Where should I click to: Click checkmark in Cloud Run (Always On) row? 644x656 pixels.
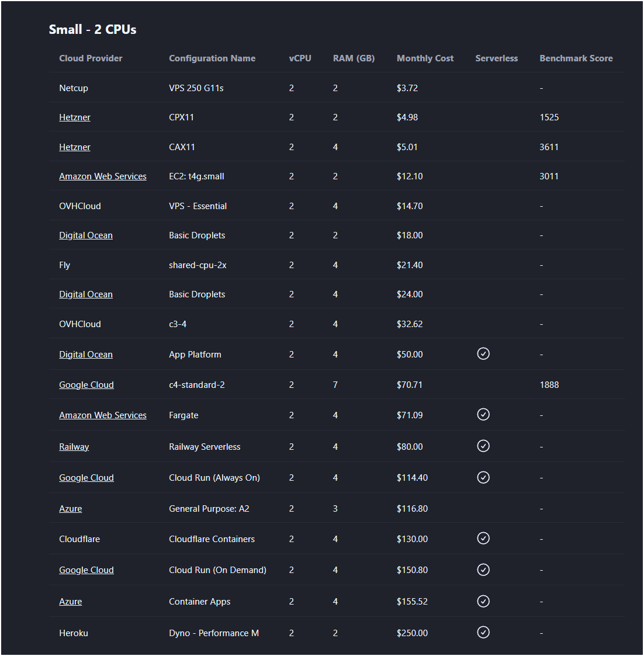[483, 477]
